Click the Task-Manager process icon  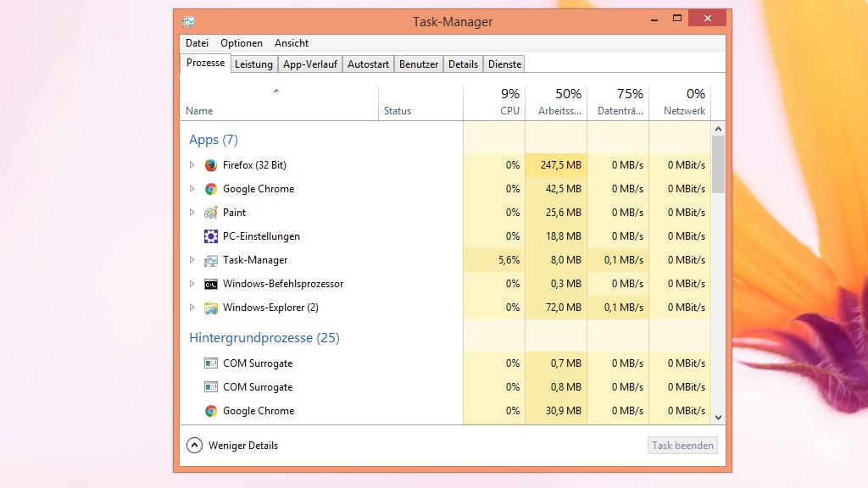(x=210, y=260)
